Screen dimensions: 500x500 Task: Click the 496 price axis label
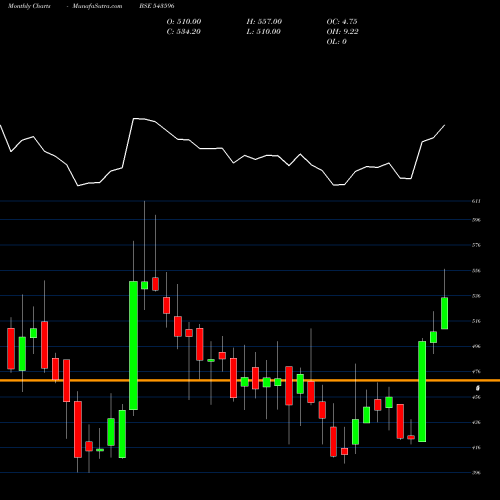coord(476,347)
